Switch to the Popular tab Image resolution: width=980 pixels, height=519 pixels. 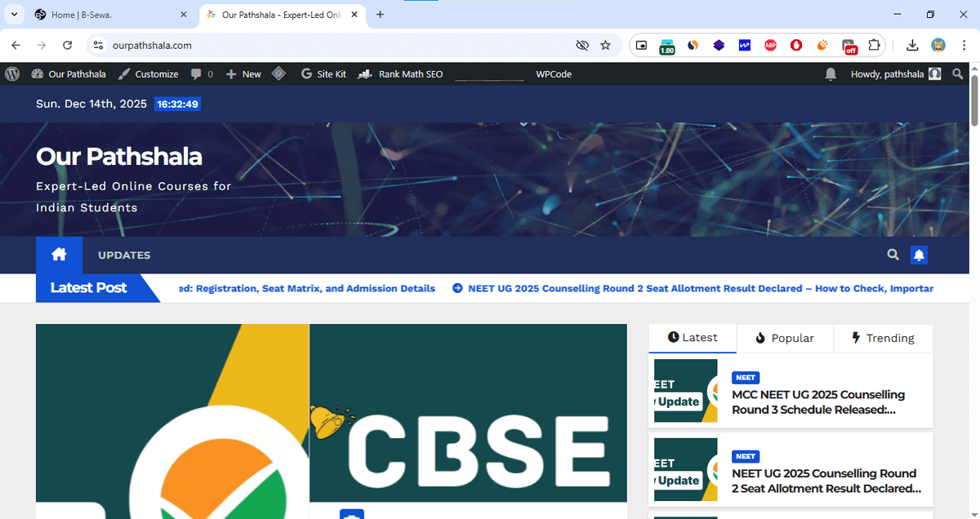785,337
